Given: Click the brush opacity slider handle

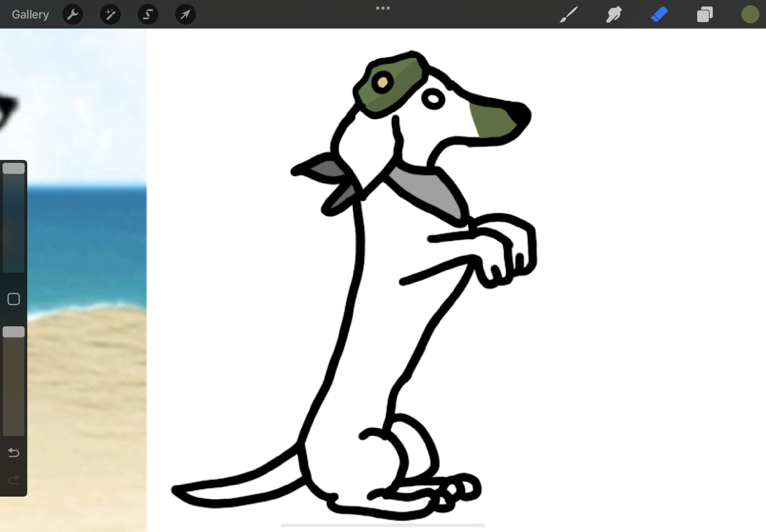Looking at the screenshot, I should click(x=14, y=332).
